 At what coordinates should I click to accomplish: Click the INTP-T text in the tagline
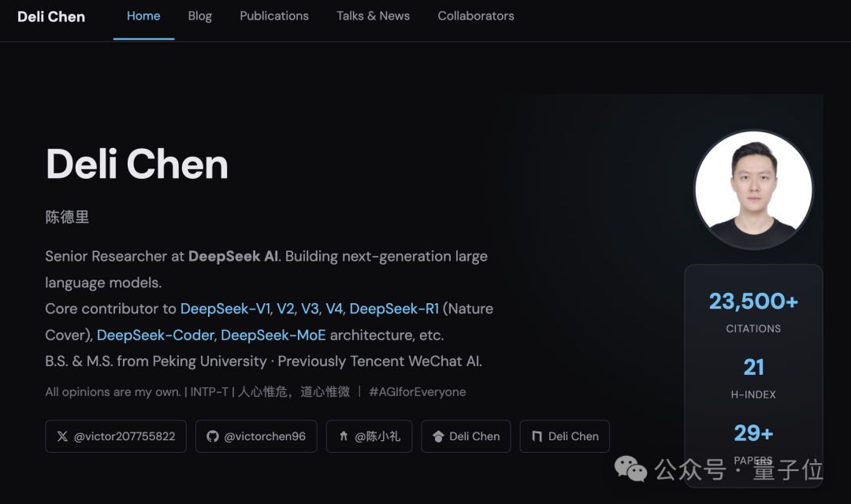pos(209,391)
